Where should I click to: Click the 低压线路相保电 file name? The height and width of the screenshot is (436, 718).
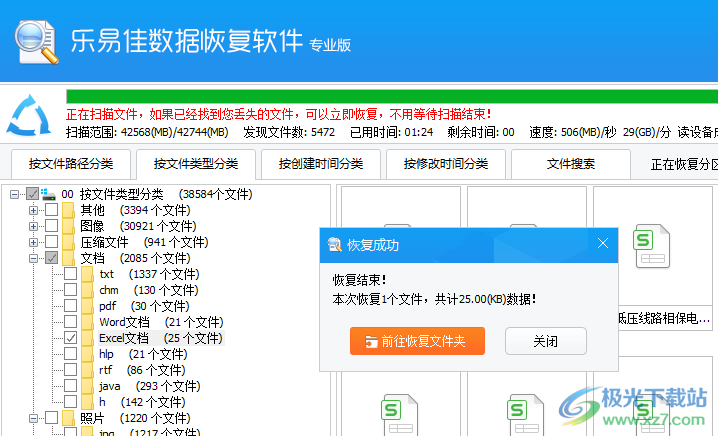(664, 318)
